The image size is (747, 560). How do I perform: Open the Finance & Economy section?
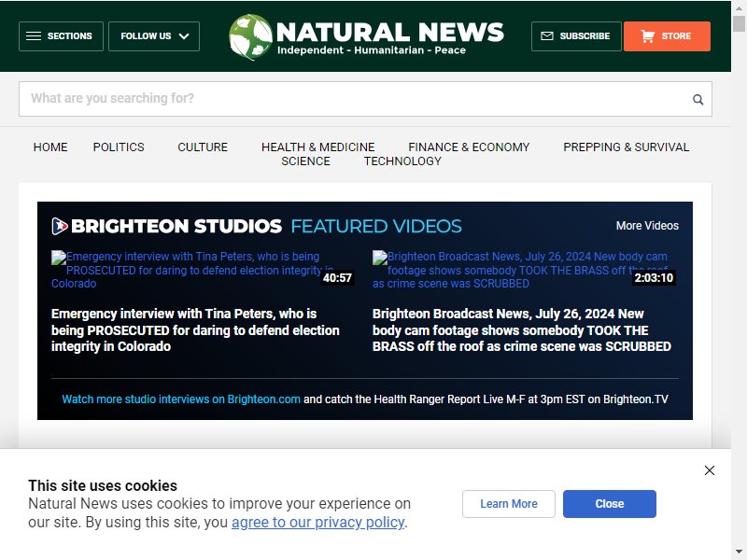(469, 147)
